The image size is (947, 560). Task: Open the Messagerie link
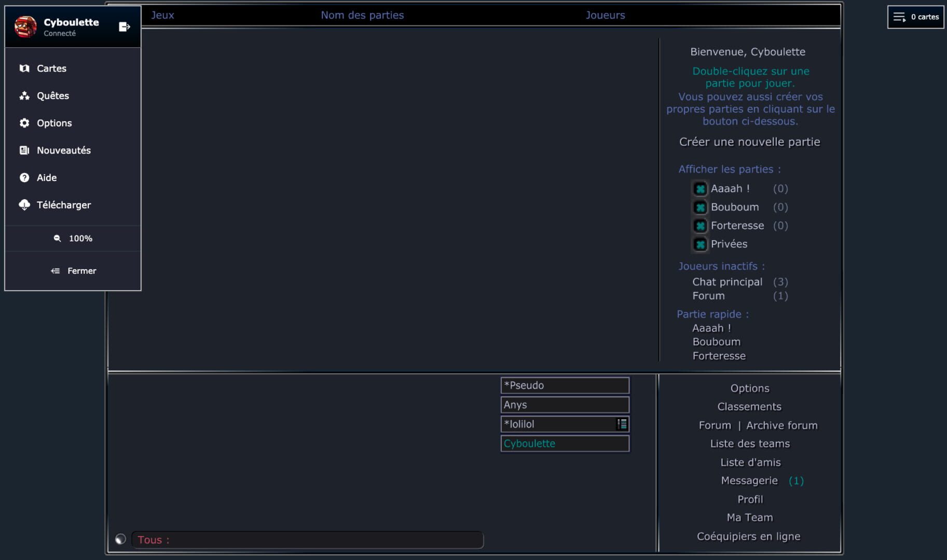click(x=749, y=481)
